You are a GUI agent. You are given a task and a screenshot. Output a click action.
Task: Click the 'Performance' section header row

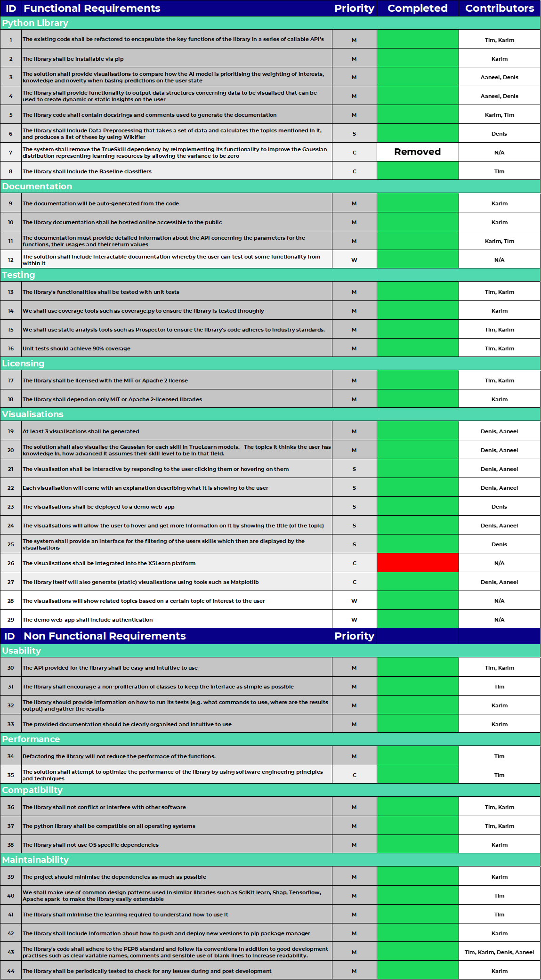[x=270, y=739]
